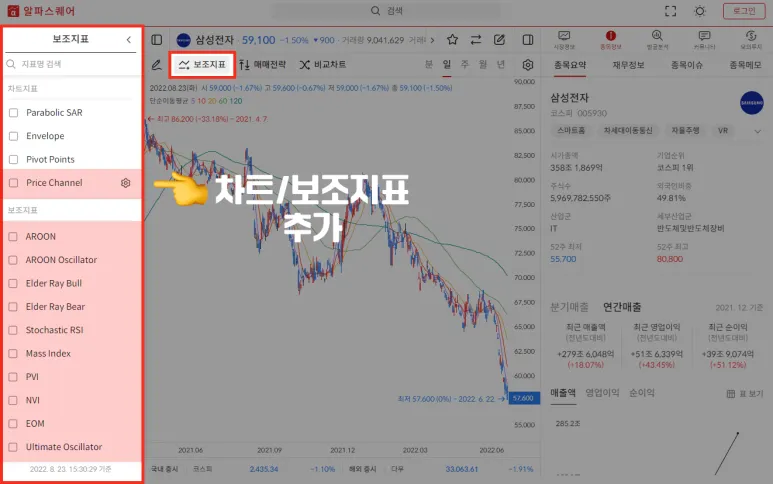
Task: Click the 57,600 current price label
Action: pos(524,398)
